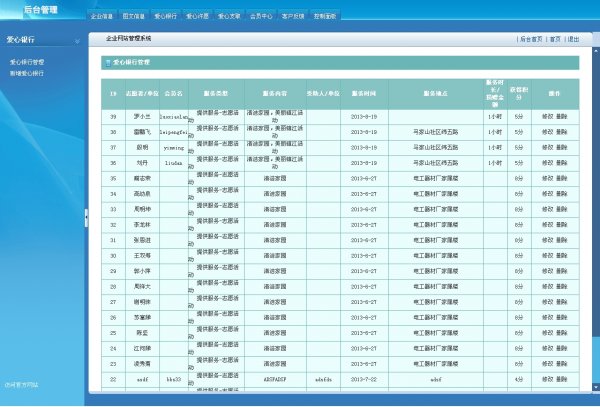Viewport: 600px width, 407px height.
Task: Open the 控制面板 top tab
Action: [x=325, y=16]
